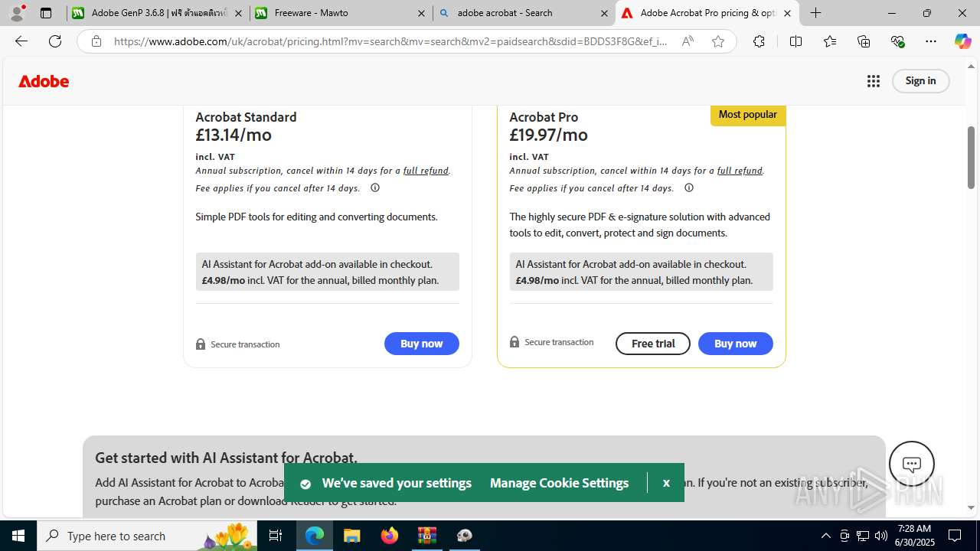Open Task View on the taskbar
The width and height of the screenshot is (980, 551).
(x=276, y=536)
